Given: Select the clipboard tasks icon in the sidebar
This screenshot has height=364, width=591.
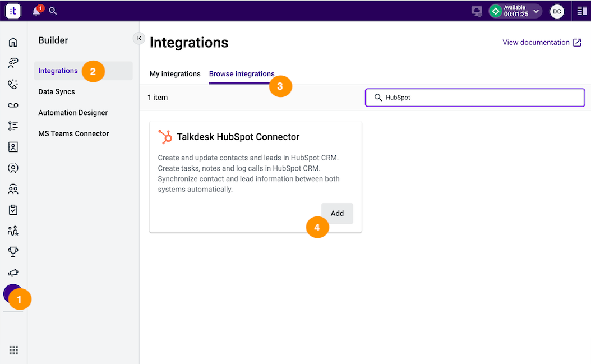Looking at the screenshot, I should tap(13, 210).
